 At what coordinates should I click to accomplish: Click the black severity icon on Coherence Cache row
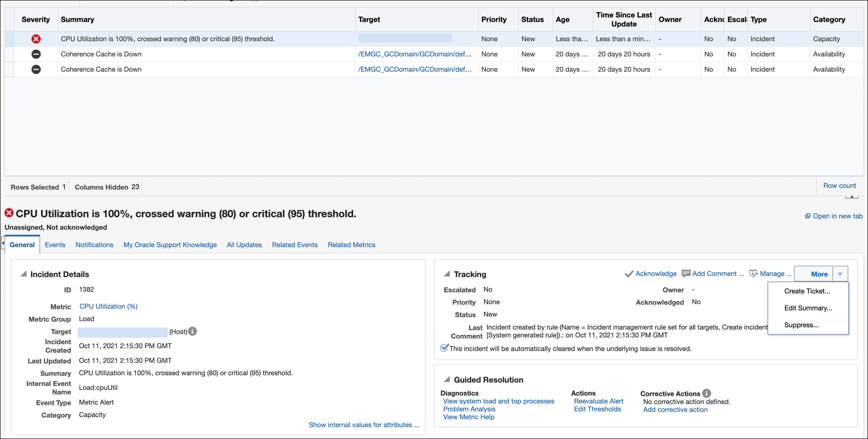pos(36,54)
